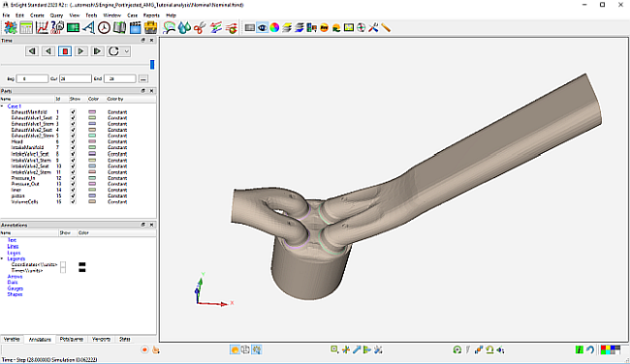Switch to the Viewports tab
The image size is (630, 364).
pos(101,340)
